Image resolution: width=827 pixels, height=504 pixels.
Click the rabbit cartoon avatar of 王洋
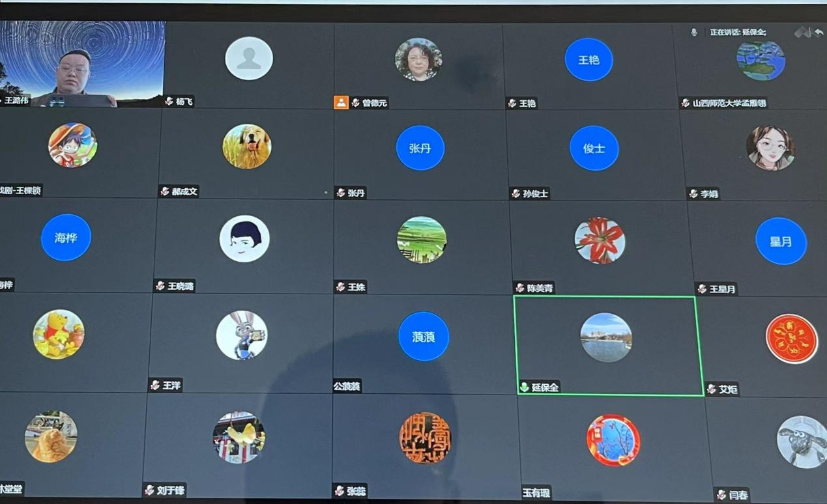[242, 335]
